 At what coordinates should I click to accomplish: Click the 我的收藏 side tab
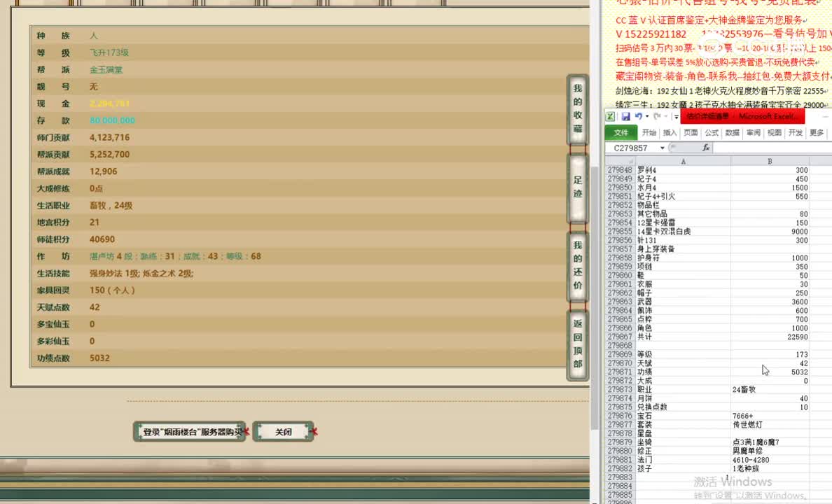pyautogui.click(x=577, y=108)
